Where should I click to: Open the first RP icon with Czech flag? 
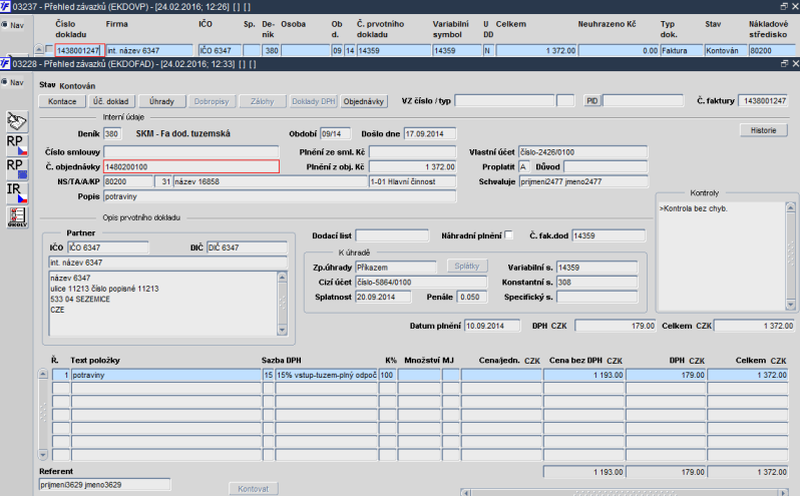pyautogui.click(x=17, y=145)
